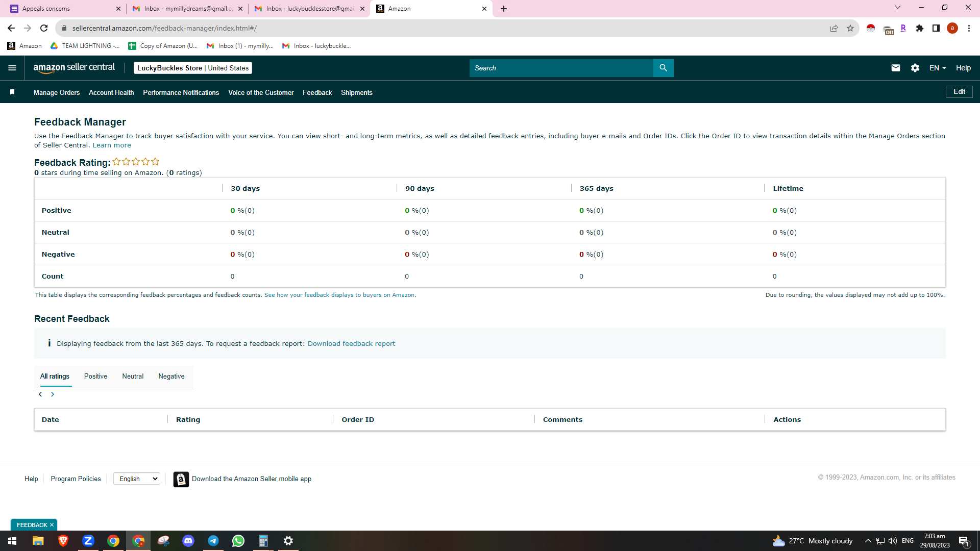Click the Help link in header
980x551 pixels.
963,68
